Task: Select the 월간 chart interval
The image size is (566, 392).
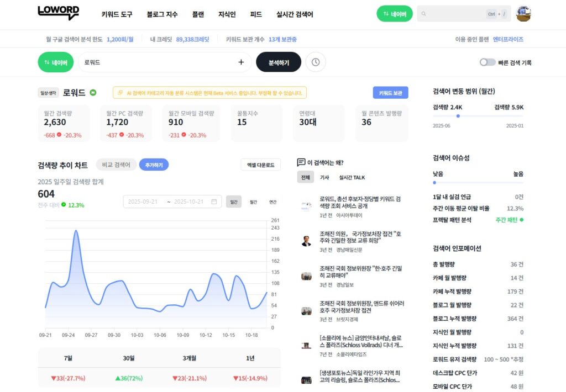Action: (x=253, y=202)
